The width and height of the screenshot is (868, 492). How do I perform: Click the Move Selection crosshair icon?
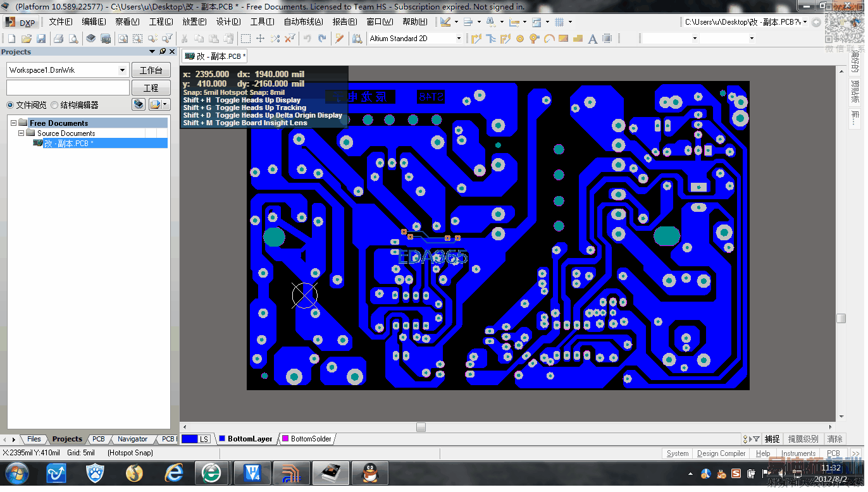click(260, 39)
